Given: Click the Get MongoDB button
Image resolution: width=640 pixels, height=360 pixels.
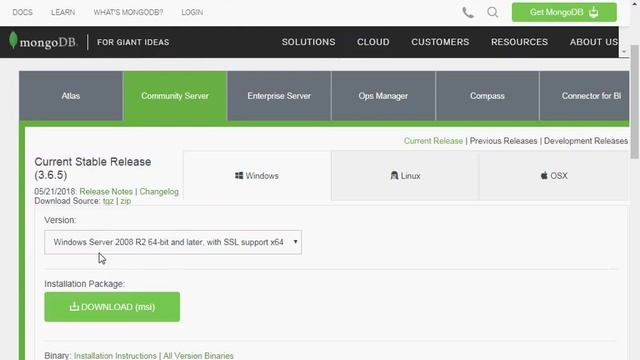Looking at the screenshot, I should [564, 12].
